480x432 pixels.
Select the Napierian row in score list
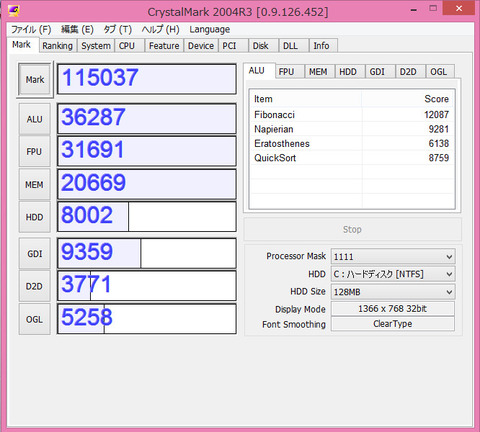(x=352, y=129)
